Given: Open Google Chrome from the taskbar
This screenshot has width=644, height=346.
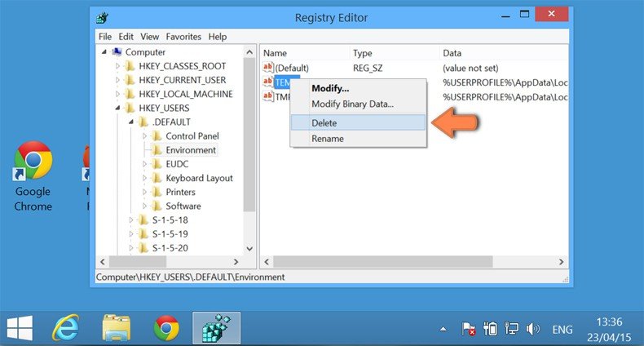Looking at the screenshot, I should pos(166,328).
